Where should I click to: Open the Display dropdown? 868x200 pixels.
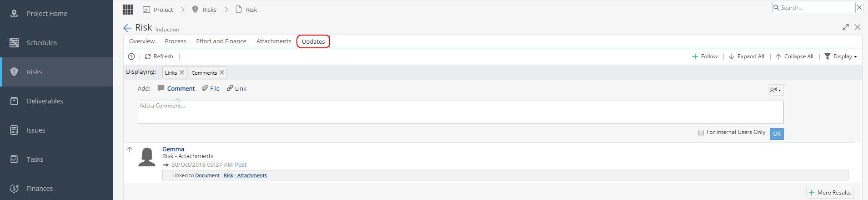841,56
